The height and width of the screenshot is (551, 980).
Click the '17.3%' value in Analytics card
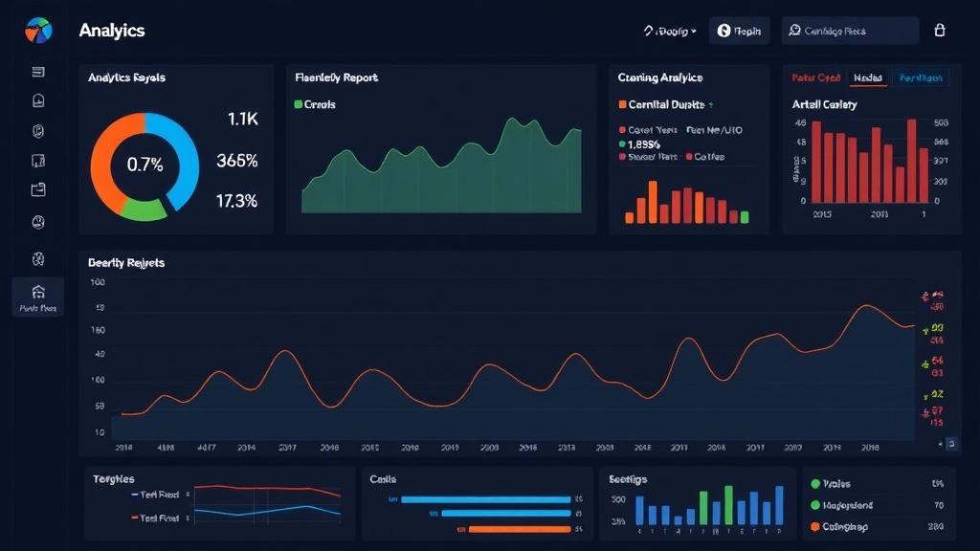pyautogui.click(x=237, y=201)
